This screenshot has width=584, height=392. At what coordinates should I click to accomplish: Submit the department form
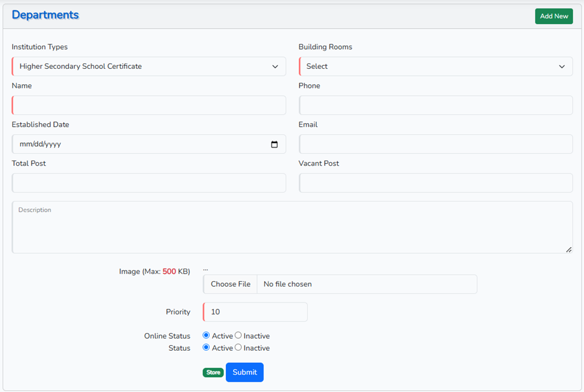[x=244, y=372]
